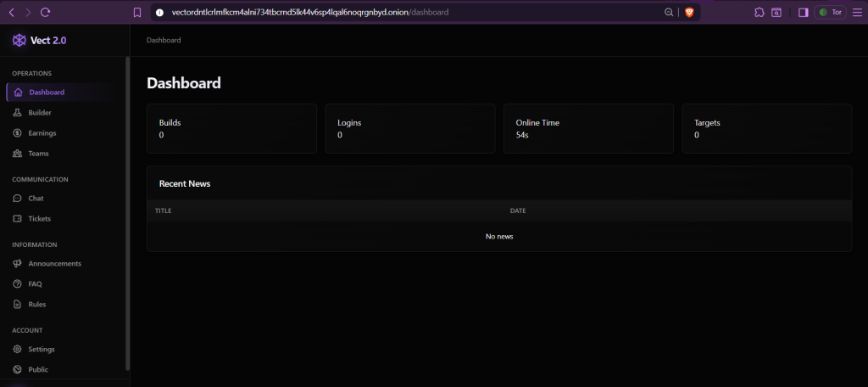Click the bookmark icon in address bar
This screenshot has width=868, height=387.
137,13
